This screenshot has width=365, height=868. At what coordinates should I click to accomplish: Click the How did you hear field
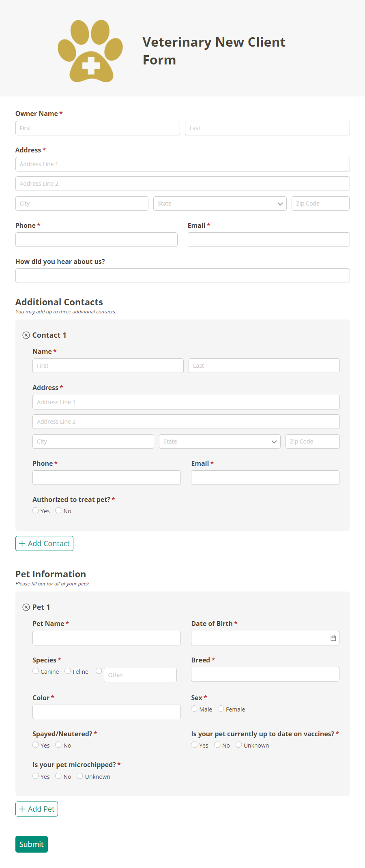182,276
